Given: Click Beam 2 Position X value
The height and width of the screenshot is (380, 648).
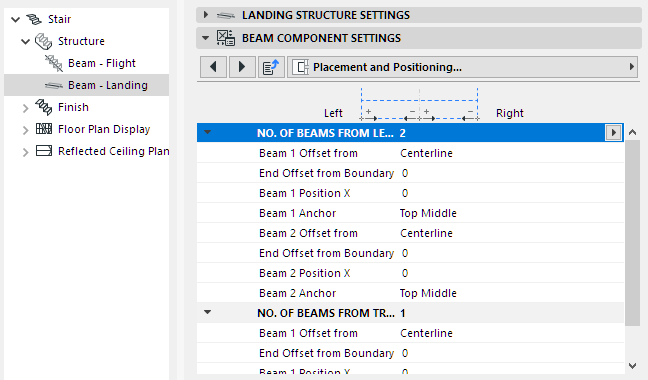Looking at the screenshot, I should (x=405, y=273).
